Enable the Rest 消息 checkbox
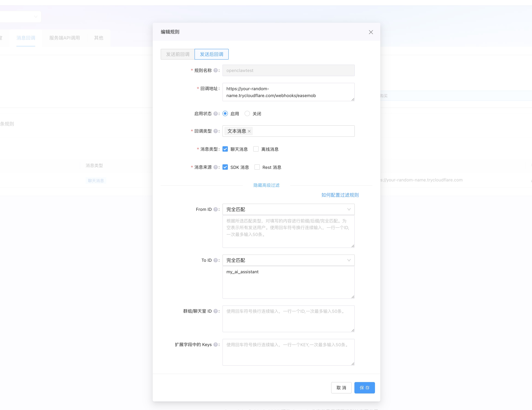Viewport: 532px width, 410px height. (x=257, y=167)
